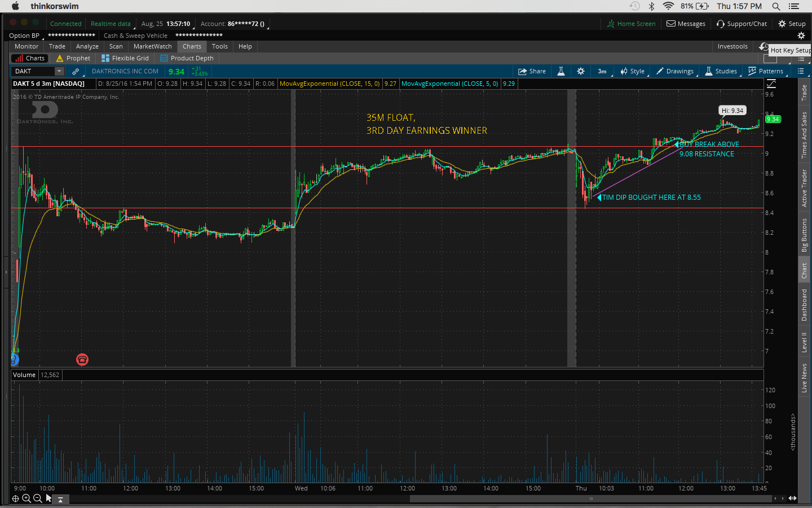Open the Style menu
The width and height of the screenshot is (812, 508).
[632, 71]
